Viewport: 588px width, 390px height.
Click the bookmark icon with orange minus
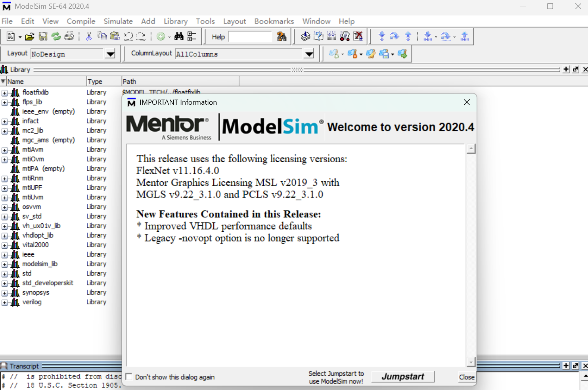(352, 54)
